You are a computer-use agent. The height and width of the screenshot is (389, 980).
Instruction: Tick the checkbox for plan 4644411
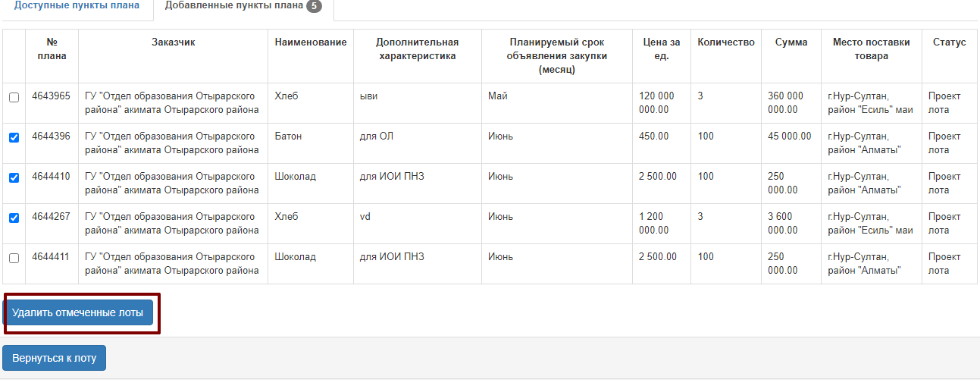click(14, 259)
